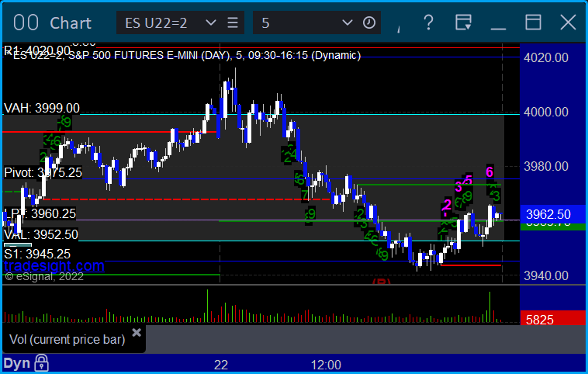Open the tradesight.com link

pos(54,266)
